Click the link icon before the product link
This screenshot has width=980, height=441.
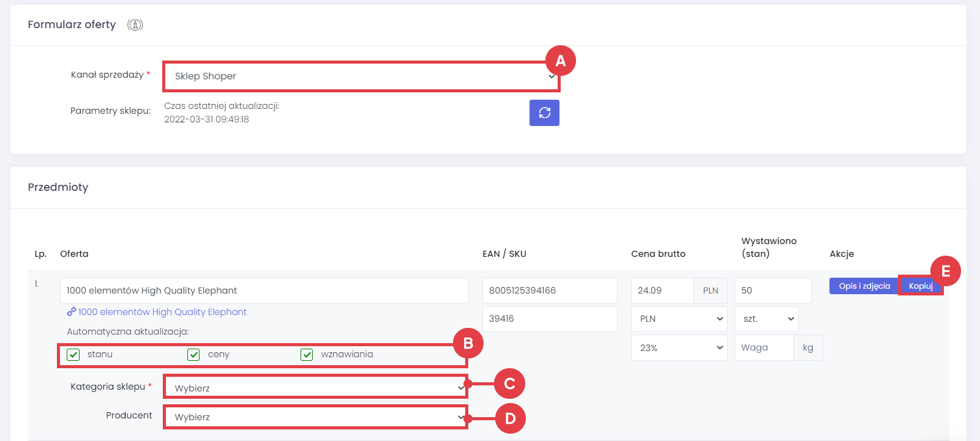click(72, 312)
